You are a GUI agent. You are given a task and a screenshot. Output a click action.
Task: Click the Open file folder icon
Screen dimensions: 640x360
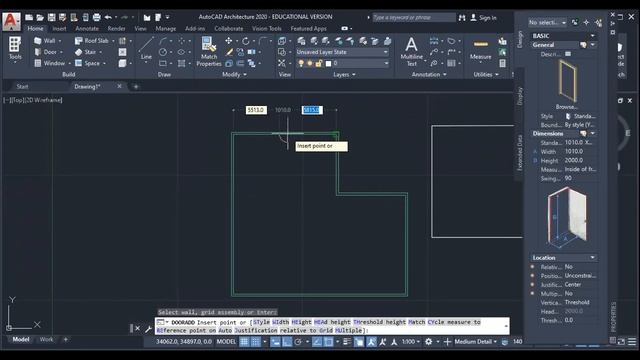(x=40, y=17)
